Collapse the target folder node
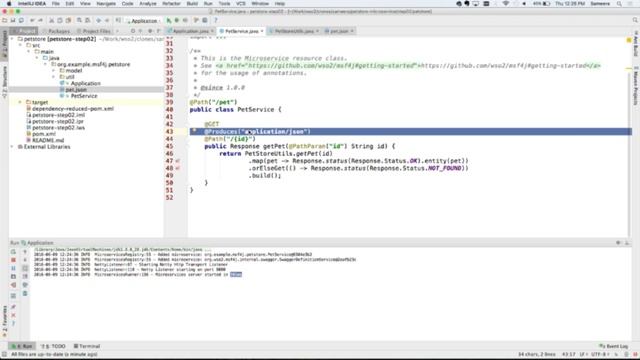The image size is (640, 360). [20, 102]
